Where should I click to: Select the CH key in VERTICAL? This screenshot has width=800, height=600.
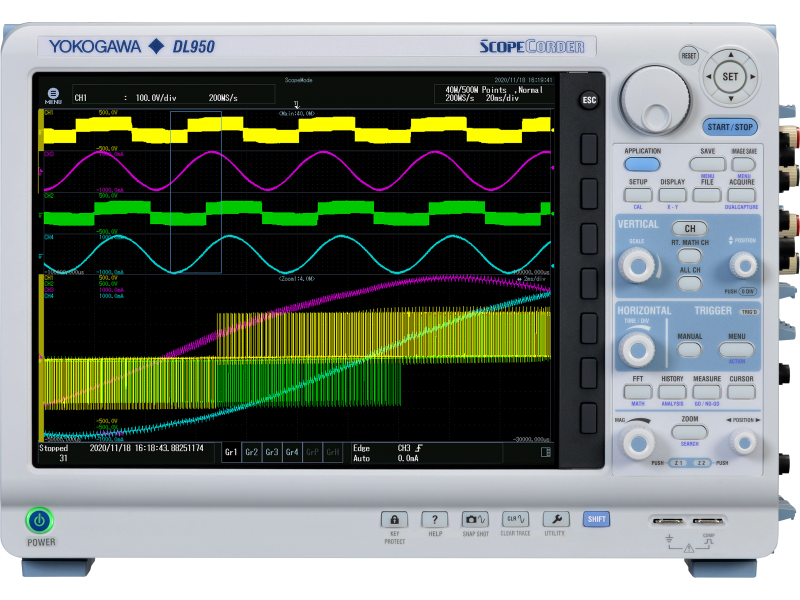pos(690,229)
